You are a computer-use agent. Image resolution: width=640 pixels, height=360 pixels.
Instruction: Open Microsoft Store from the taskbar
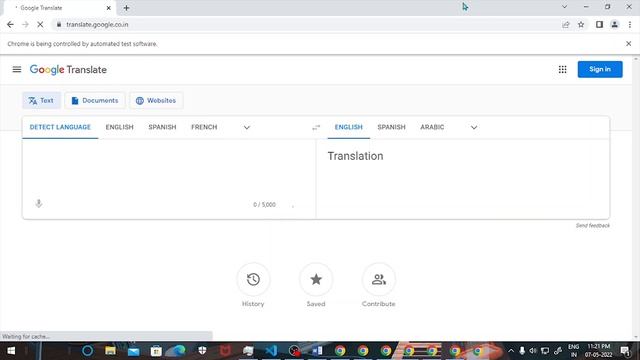coord(156,351)
